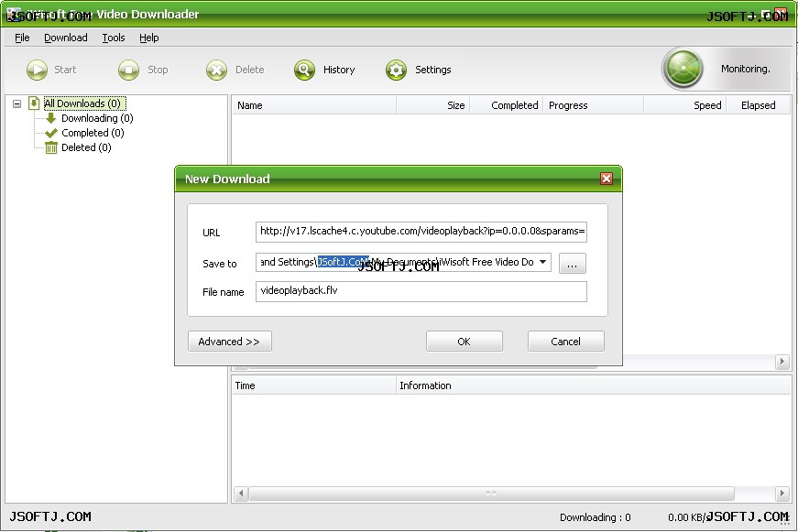Confirm download with OK button
This screenshot has width=798, height=532.
(465, 342)
